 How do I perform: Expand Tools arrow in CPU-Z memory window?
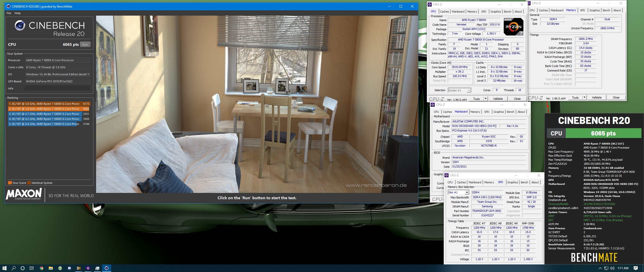[584, 97]
